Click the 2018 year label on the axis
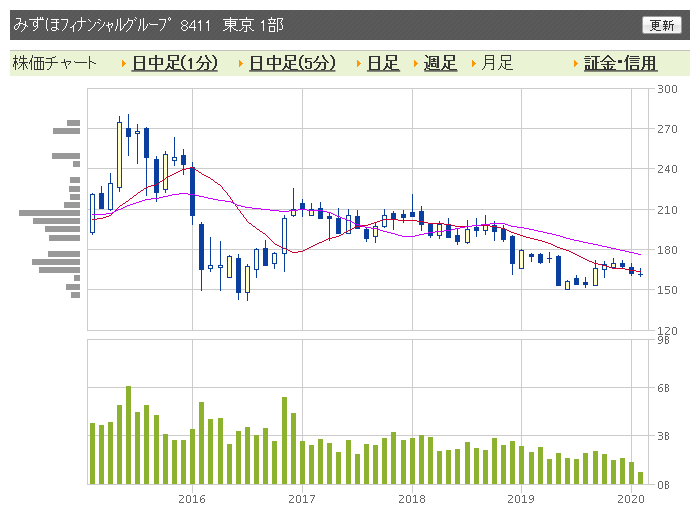This screenshot has width=700, height=530. click(x=412, y=499)
